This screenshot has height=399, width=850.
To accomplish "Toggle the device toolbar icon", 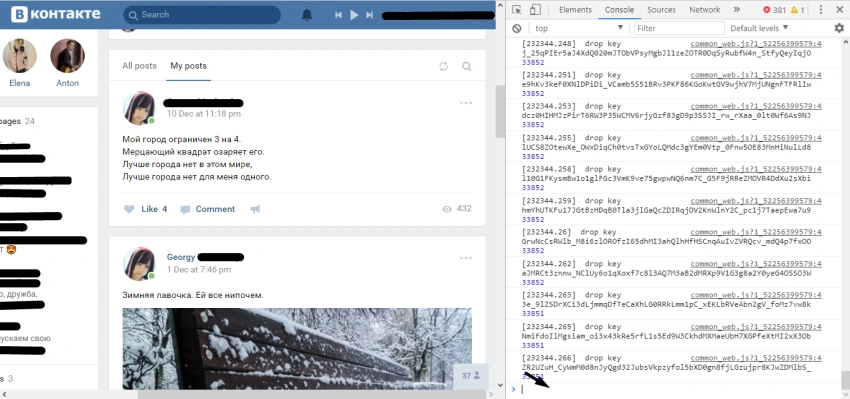I will click(x=535, y=10).
